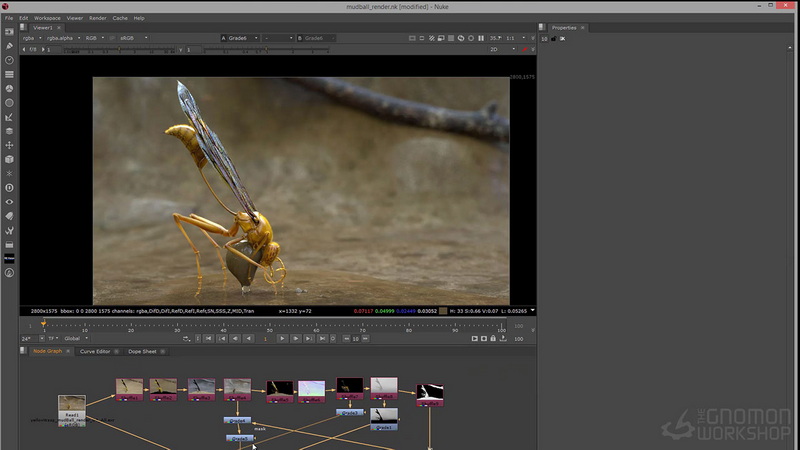The image size is (800, 450).
Task: Adjust the viewer gain slider
Action: (x=119, y=50)
